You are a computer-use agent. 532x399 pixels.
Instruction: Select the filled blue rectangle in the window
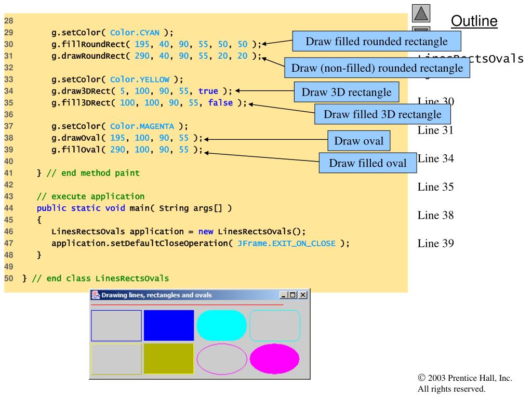[x=169, y=325]
